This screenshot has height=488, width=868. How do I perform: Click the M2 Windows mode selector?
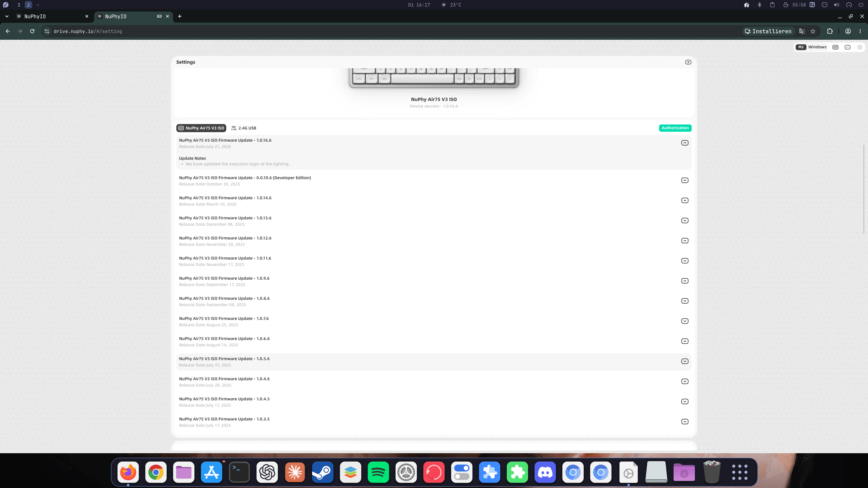[x=811, y=47]
